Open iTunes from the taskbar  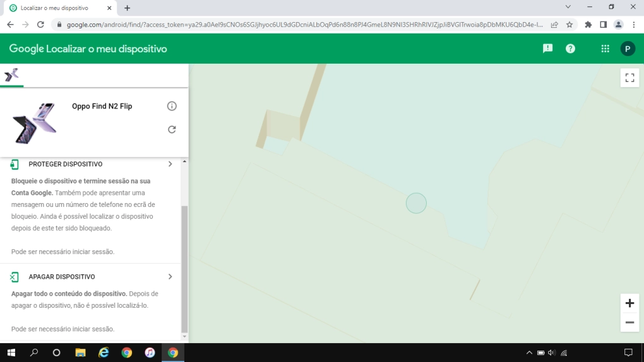[x=150, y=353]
